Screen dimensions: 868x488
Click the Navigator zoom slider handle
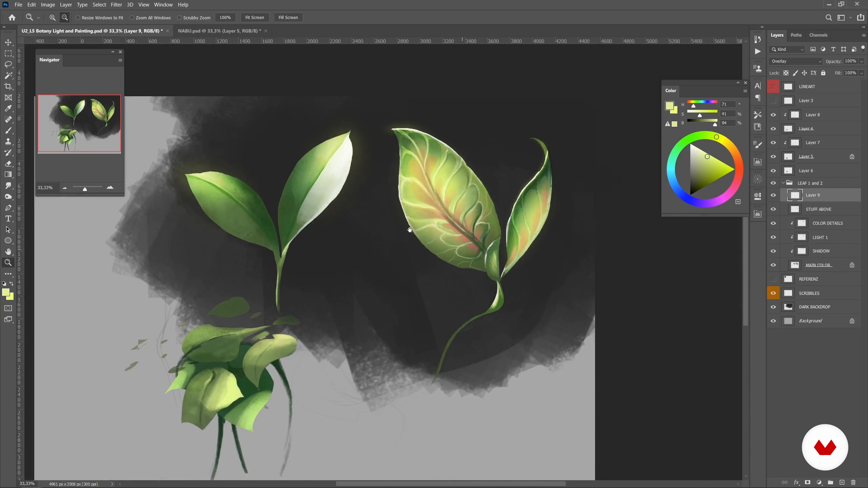click(x=85, y=189)
